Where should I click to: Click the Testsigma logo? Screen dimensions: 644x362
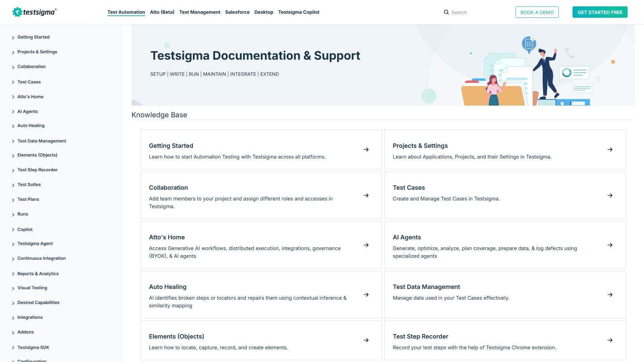coord(35,12)
